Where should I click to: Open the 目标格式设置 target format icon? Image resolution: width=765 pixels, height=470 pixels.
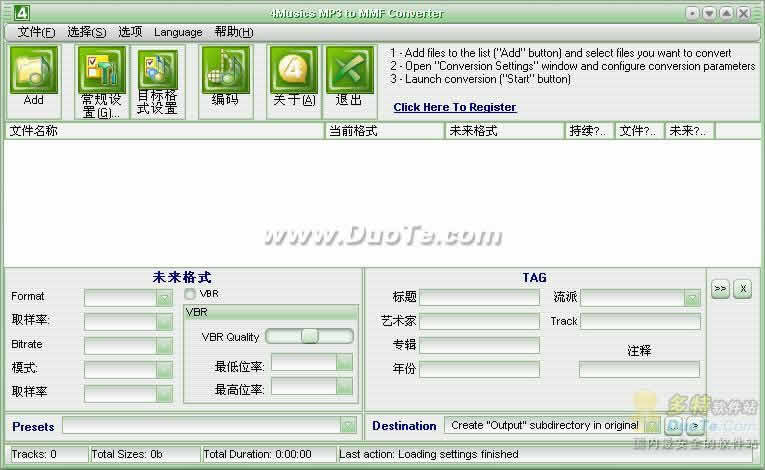click(158, 70)
